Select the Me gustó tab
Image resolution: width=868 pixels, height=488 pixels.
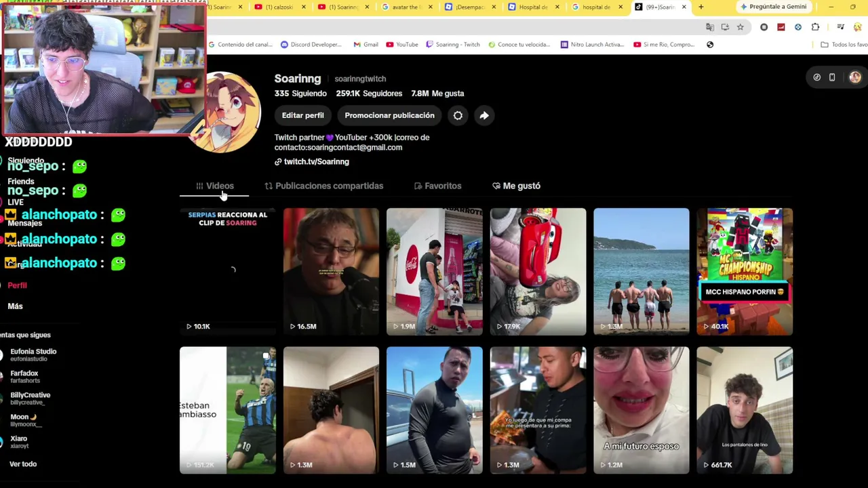(x=516, y=186)
